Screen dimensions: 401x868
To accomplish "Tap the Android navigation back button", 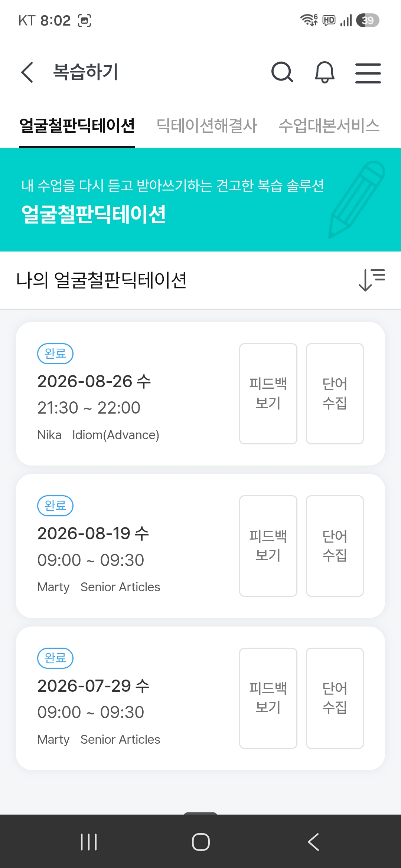I will point(313,842).
